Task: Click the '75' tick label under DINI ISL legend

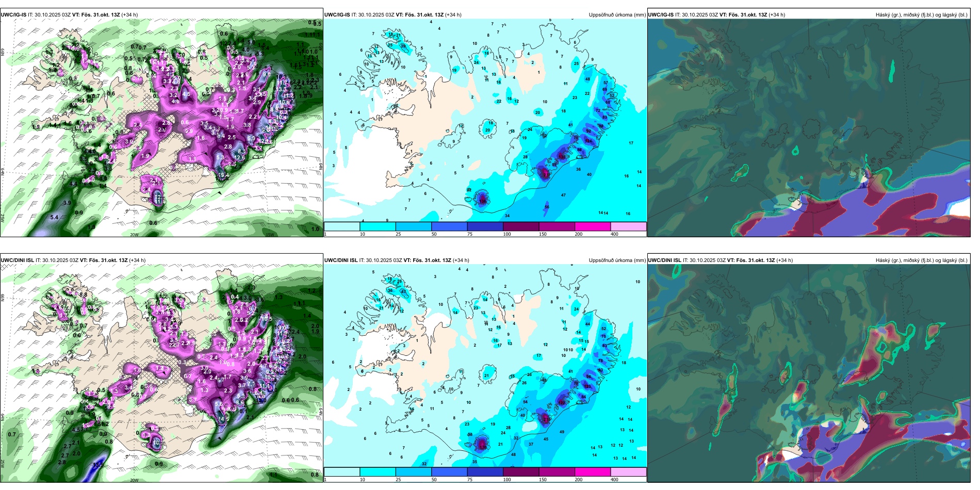Action: click(470, 480)
